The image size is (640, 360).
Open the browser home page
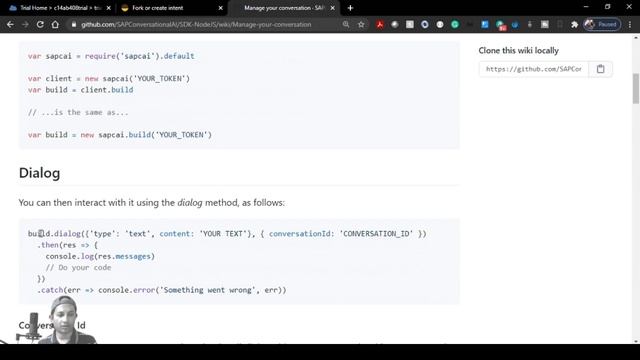(x=55, y=24)
